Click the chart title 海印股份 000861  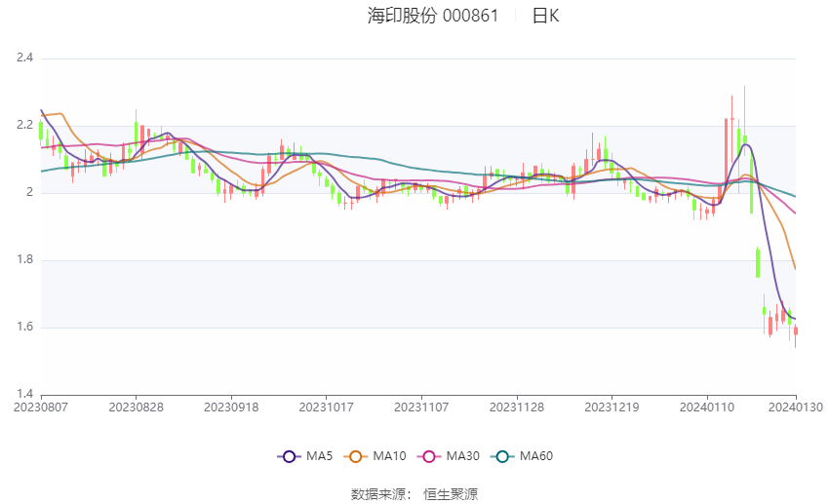pyautogui.click(x=433, y=16)
